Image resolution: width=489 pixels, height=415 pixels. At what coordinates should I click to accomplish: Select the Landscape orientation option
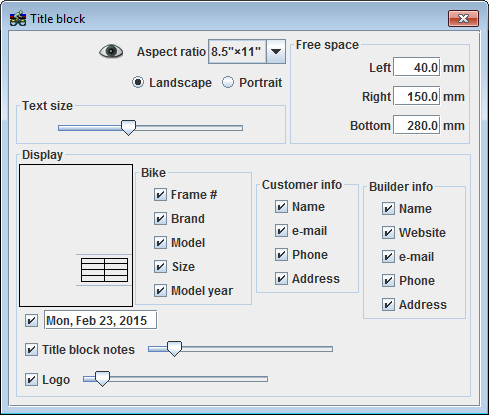pos(138,82)
